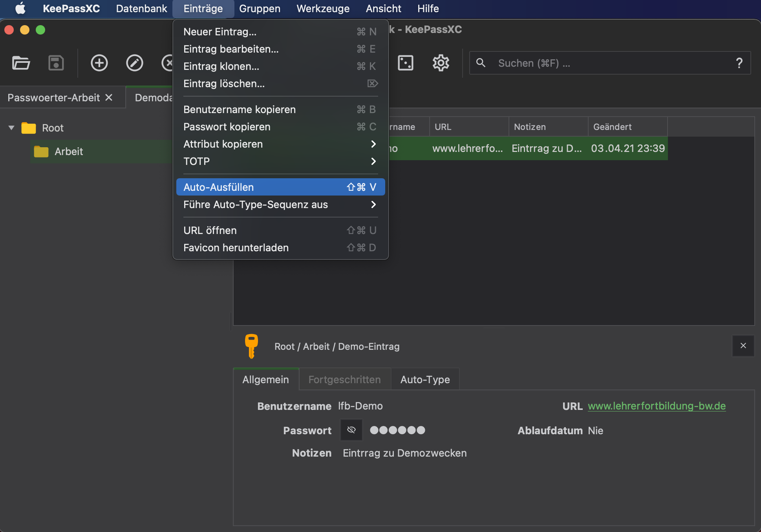Click the search help question mark

pos(739,63)
